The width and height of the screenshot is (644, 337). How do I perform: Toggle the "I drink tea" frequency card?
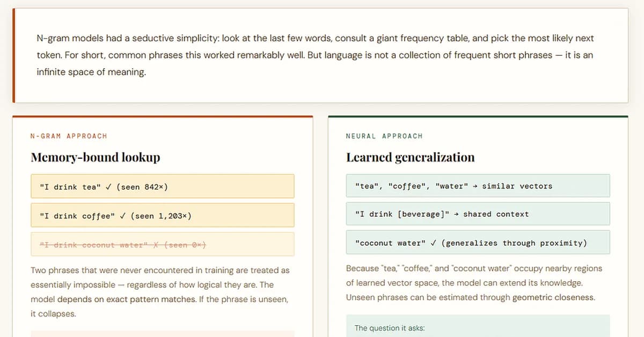pos(162,186)
